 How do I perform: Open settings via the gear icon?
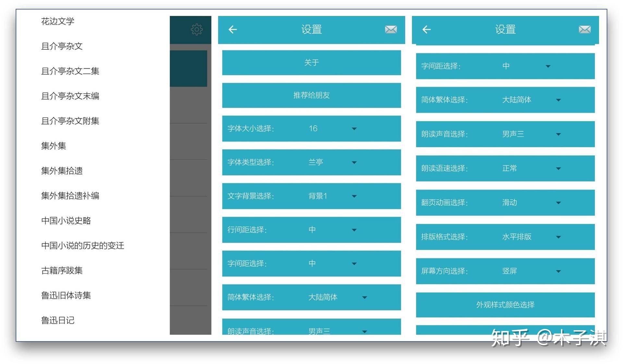coord(197,30)
